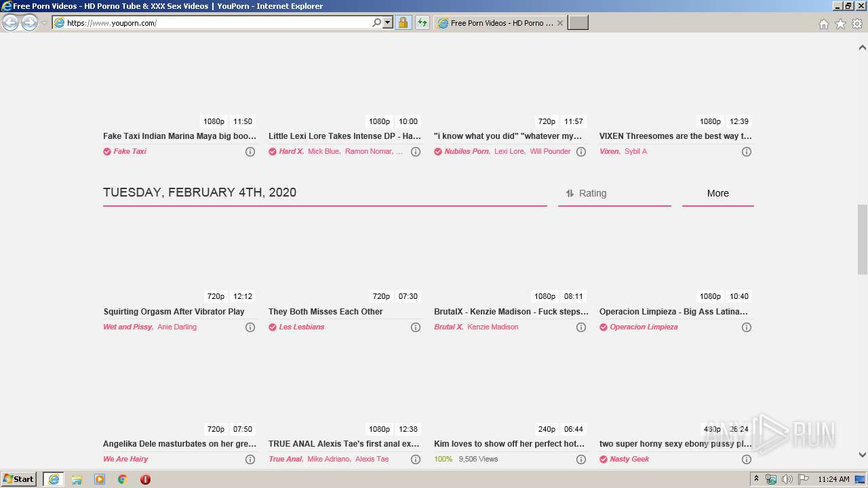Click the search magnifier in the address bar

(377, 22)
